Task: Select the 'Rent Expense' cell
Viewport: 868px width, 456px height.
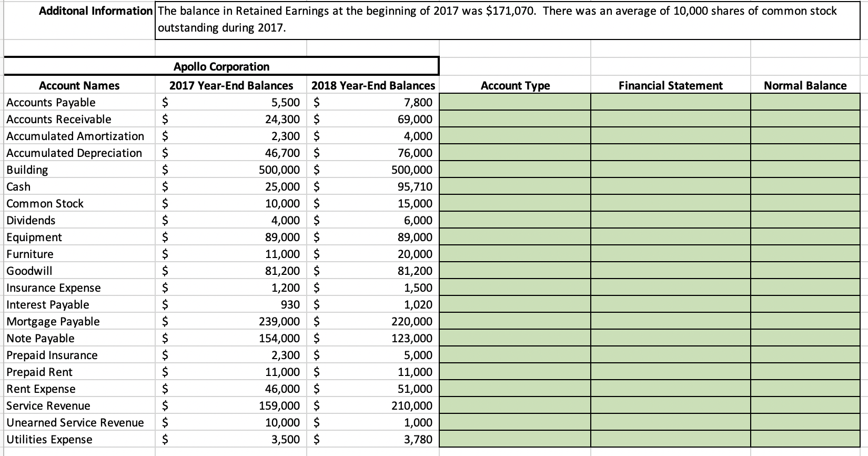Action: (x=79, y=389)
